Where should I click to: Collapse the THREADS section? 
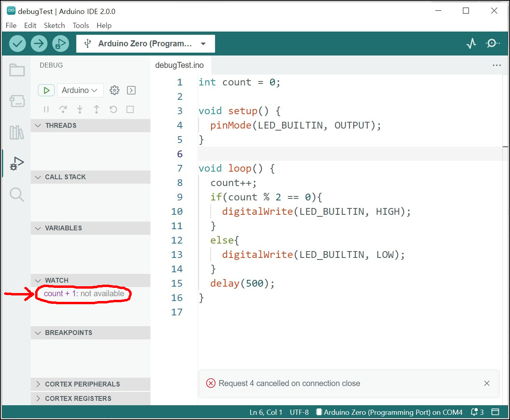[91, 125]
